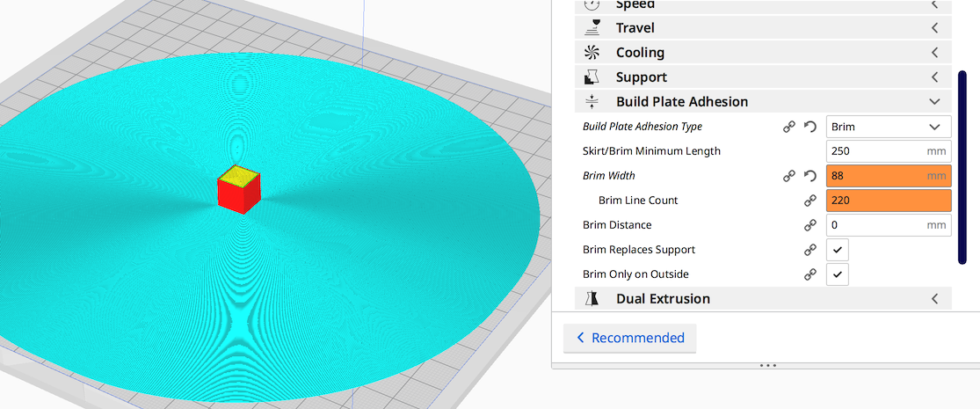
Task: Click the Brim Width setting label
Action: click(x=609, y=176)
